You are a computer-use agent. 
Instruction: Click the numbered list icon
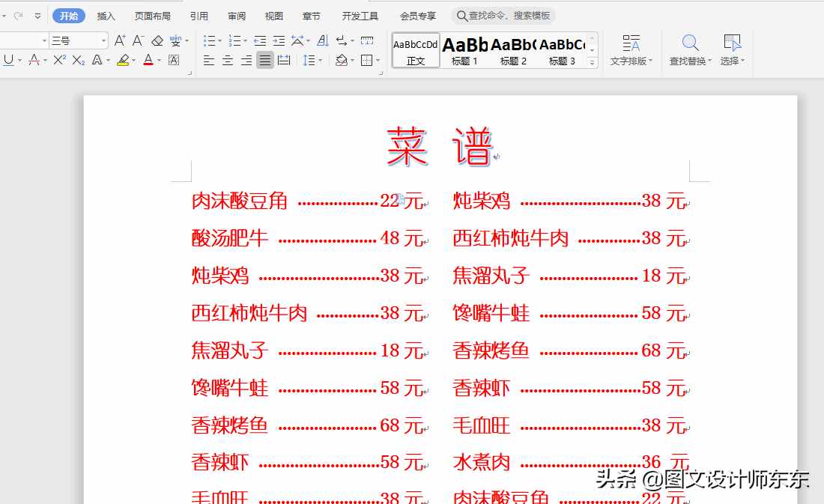pos(235,40)
